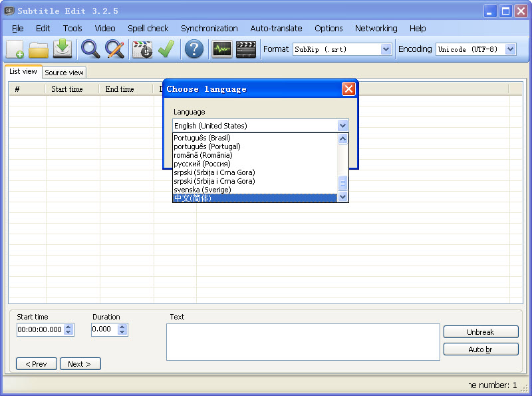Click the language list scrollbar thumb
Viewport: 532px width, 396px height.
pyautogui.click(x=342, y=183)
